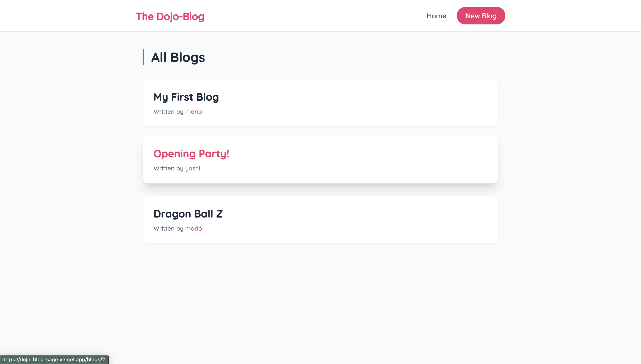The width and height of the screenshot is (641, 364).
Task: Click the pink accent bar beside All Blogs
Action: coord(144,58)
